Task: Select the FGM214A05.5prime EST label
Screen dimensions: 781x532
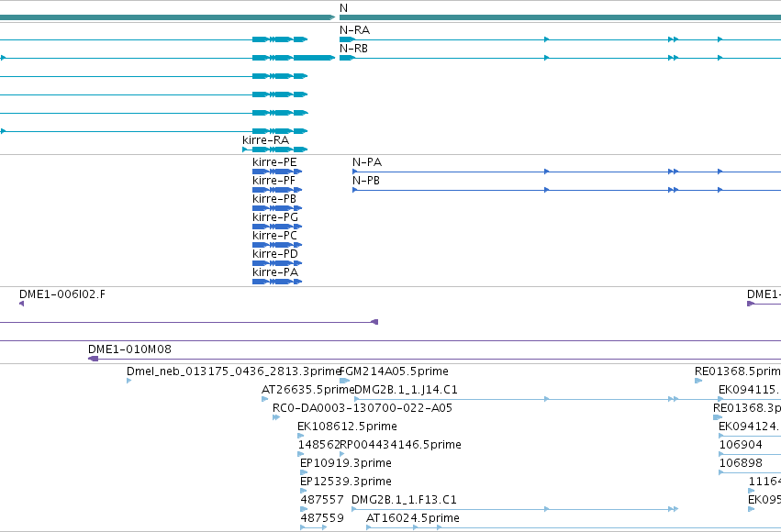Action: click(x=394, y=371)
